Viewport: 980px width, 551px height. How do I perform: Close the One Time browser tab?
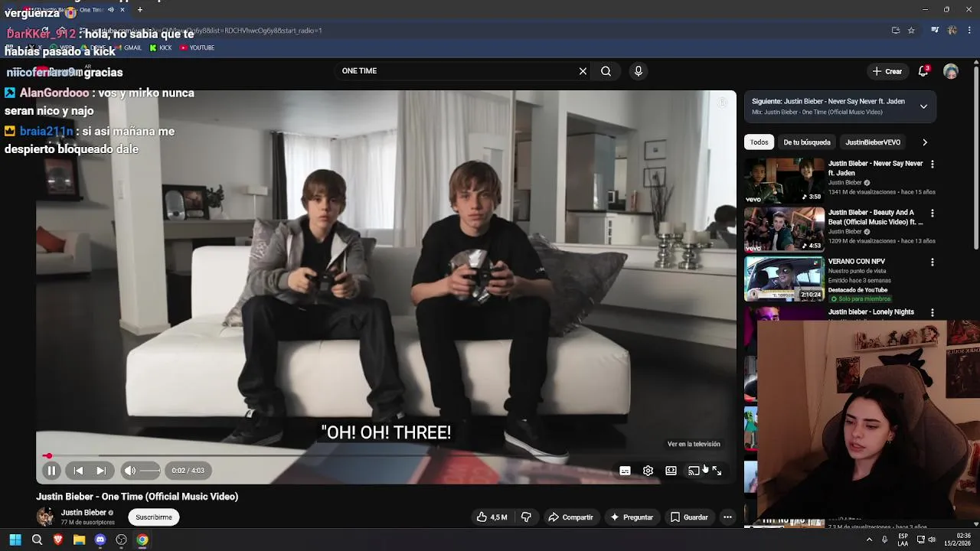(x=122, y=10)
